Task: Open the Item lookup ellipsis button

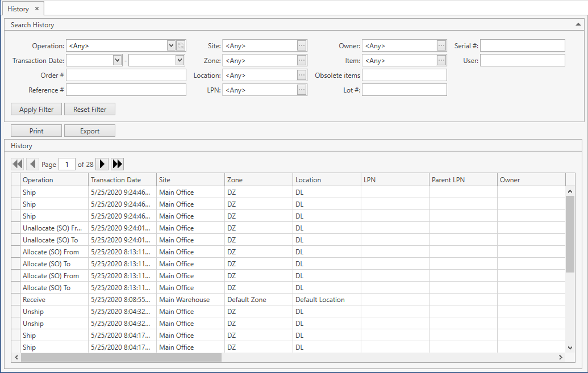Action: tap(441, 61)
